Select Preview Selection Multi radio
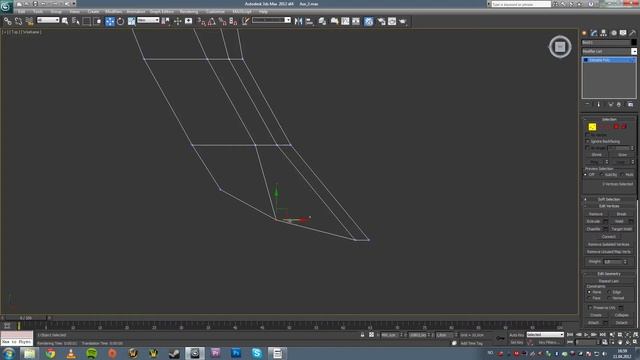The image size is (640, 360). 622,175
